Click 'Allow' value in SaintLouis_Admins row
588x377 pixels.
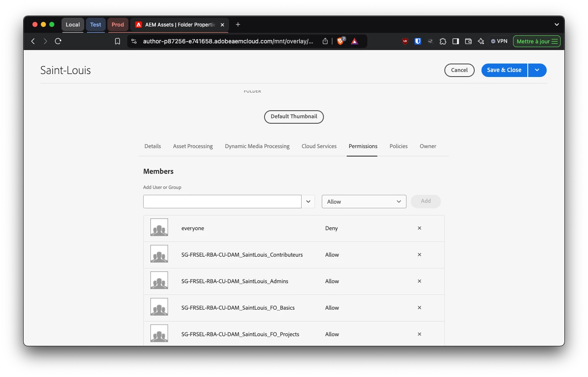click(x=332, y=281)
